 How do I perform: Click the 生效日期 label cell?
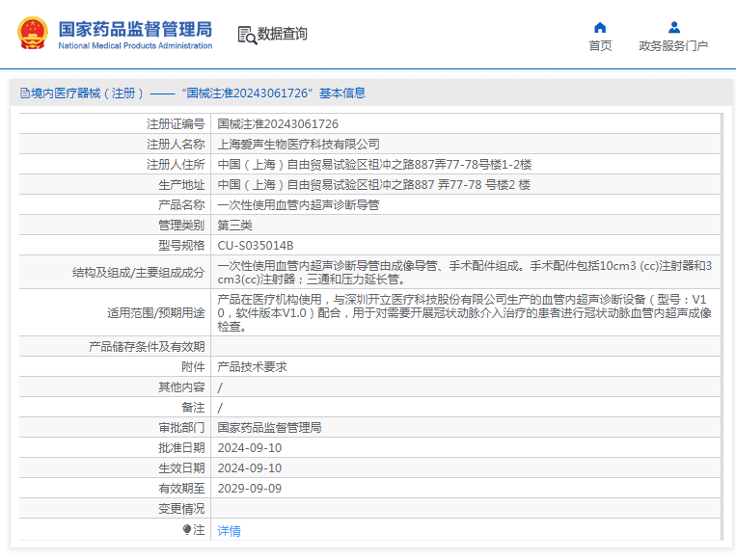pyautogui.click(x=115, y=467)
